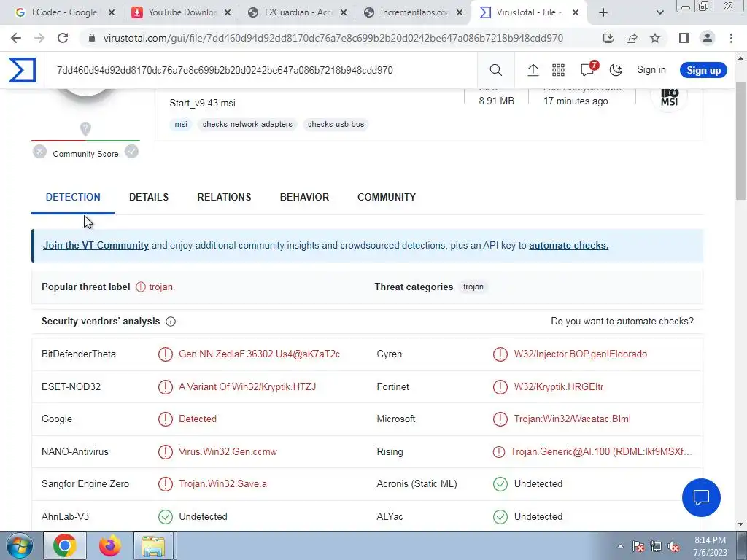Show hidden system tray icons
Image resolution: width=747 pixels, height=560 pixels.
[x=620, y=546]
